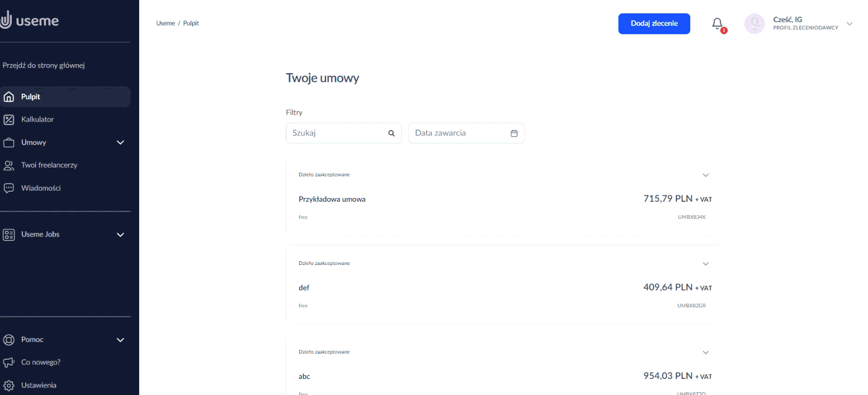Screen dimensions: 868x395
Task: Click the user profile avatar
Action: coord(754,24)
